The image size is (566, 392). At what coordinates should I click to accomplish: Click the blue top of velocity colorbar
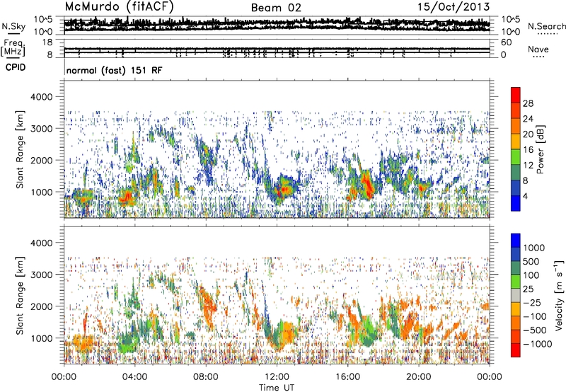click(516, 241)
